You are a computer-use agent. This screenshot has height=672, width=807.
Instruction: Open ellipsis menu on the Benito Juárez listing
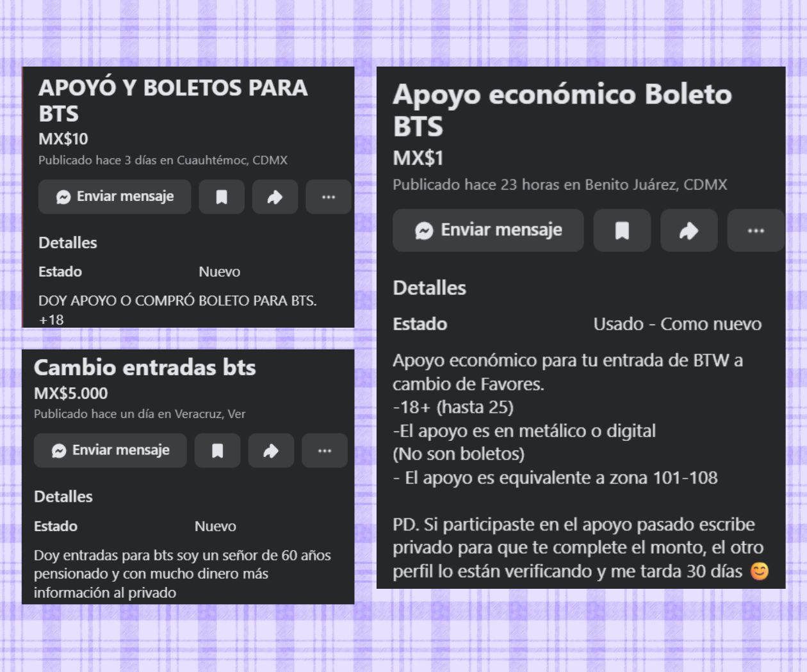[x=755, y=230]
